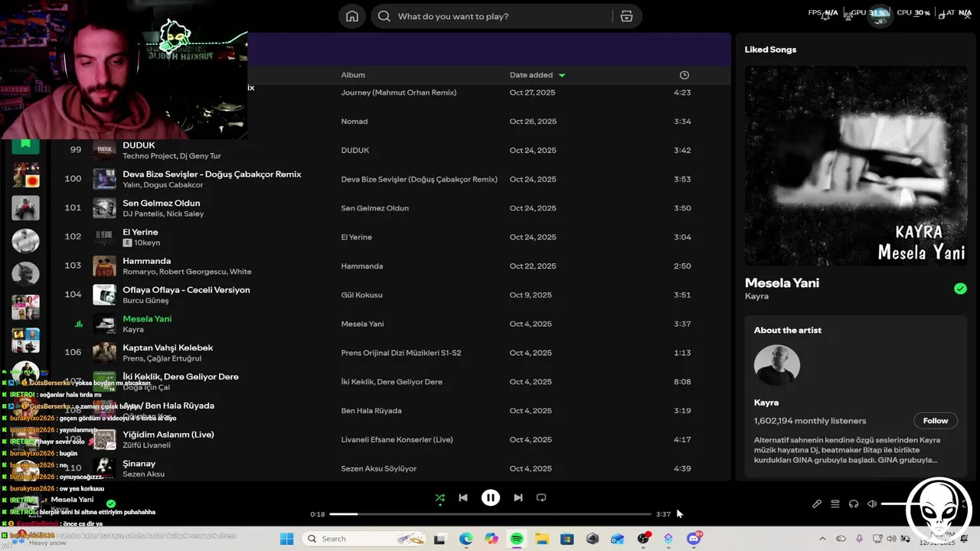Image resolution: width=980 pixels, height=551 pixels.
Task: Open album Sezen Aksu Söylüyor
Action: tap(379, 468)
